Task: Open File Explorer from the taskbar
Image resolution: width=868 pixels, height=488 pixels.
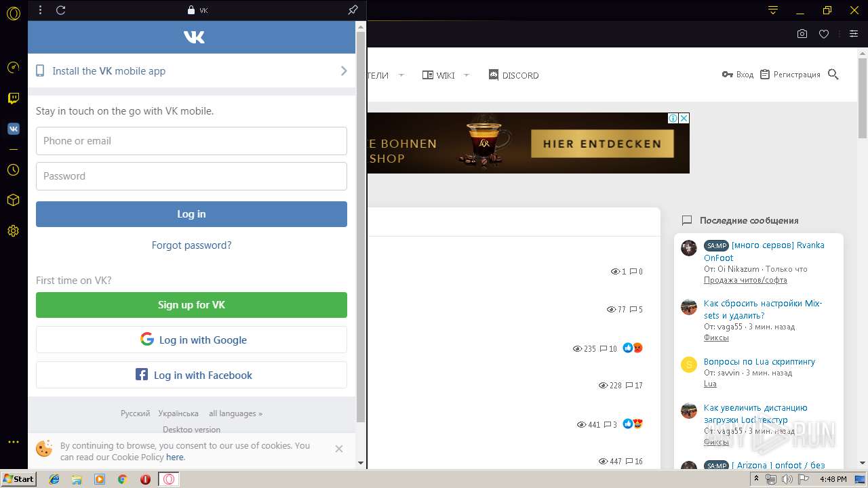Action: 77,479
